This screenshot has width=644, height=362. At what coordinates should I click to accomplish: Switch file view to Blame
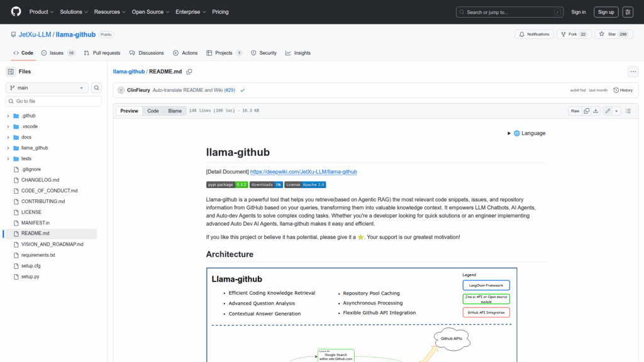174,111
